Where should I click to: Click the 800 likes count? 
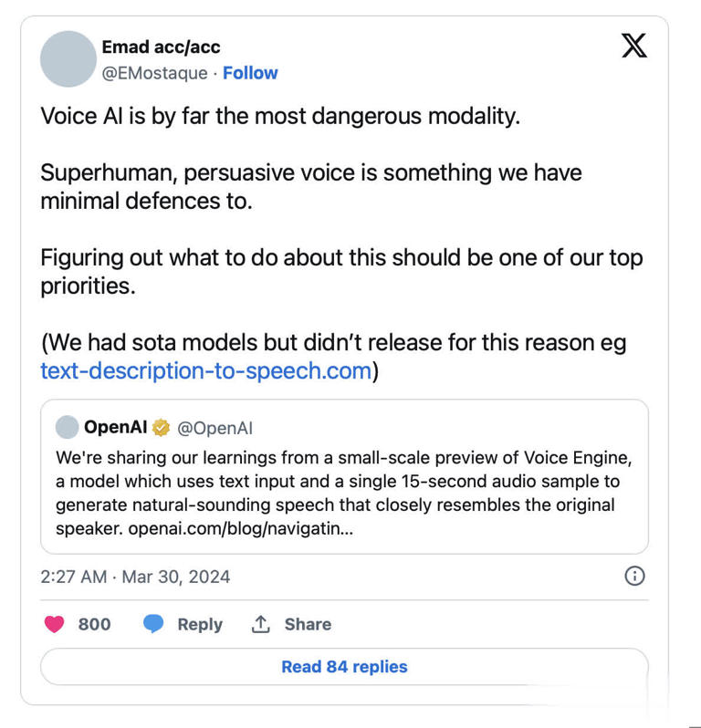(x=94, y=624)
